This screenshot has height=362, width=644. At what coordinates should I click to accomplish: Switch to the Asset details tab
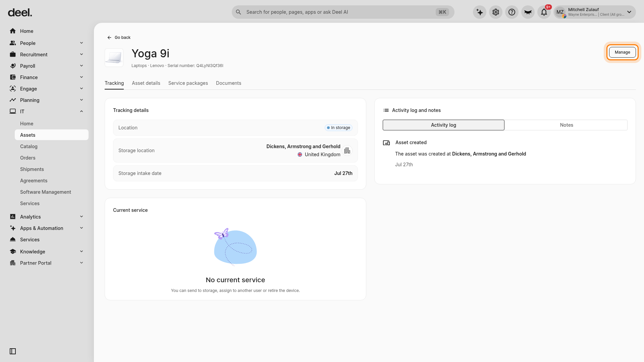(x=146, y=83)
